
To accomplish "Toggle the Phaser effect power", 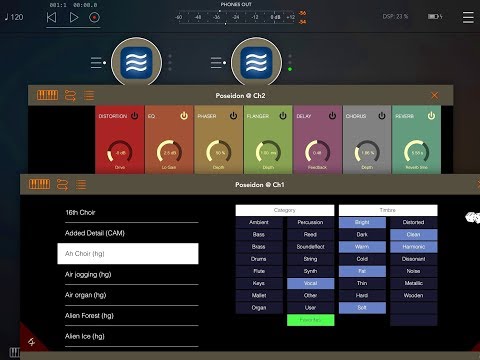I will tap(233, 116).
